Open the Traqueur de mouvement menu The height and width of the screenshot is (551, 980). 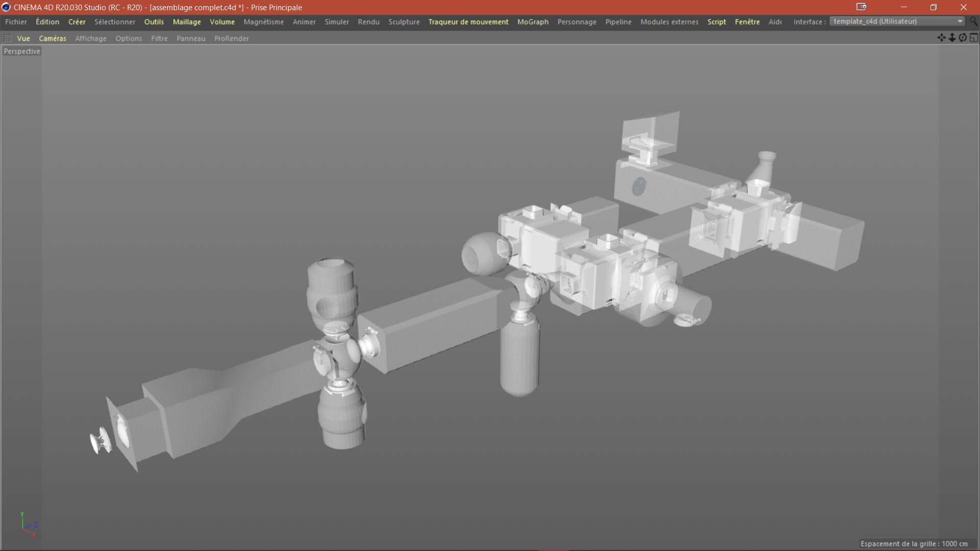pyautogui.click(x=468, y=22)
